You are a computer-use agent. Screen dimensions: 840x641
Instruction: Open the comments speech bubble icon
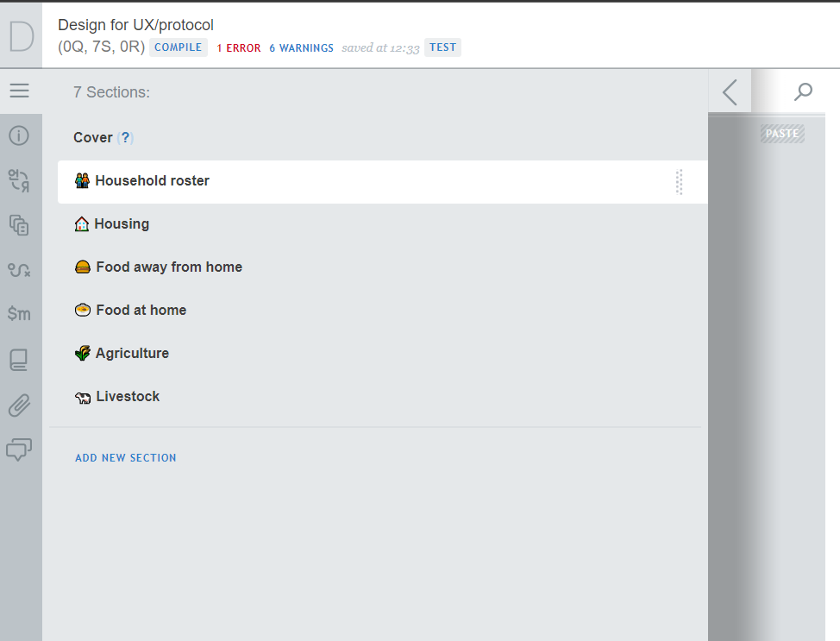(19, 449)
